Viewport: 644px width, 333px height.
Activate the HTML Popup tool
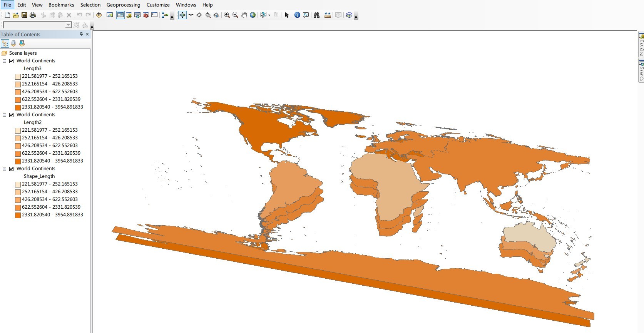(306, 15)
